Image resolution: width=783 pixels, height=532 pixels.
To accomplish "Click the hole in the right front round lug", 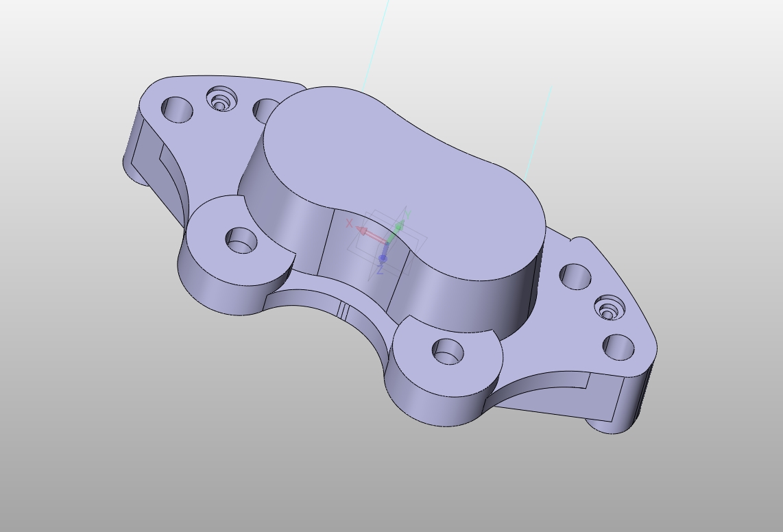I will [x=448, y=352].
